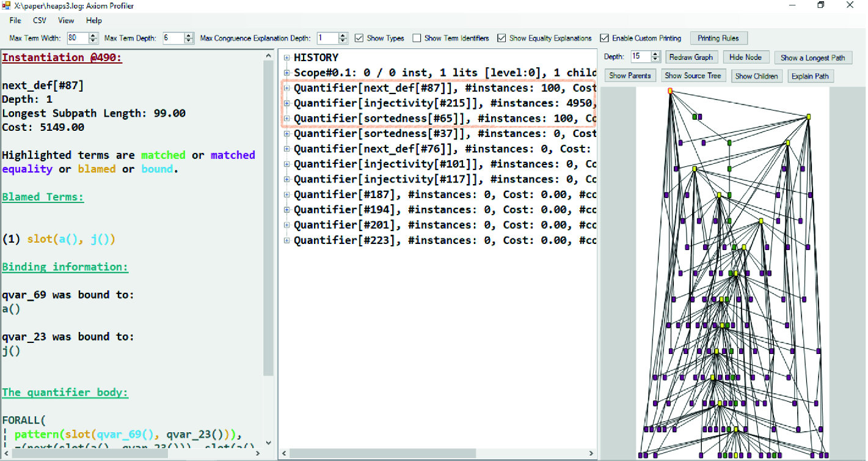The width and height of the screenshot is (868, 461).
Task: Click the Show Parents button
Action: click(x=630, y=76)
